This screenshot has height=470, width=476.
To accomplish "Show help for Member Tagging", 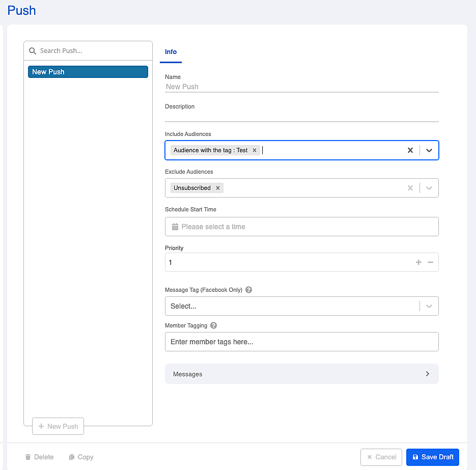I will point(214,325).
